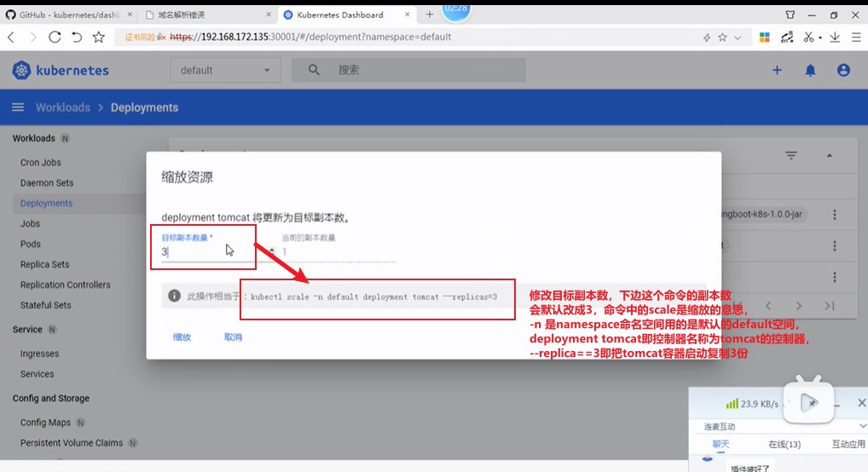Click the favorites star inside address bar

click(722, 37)
